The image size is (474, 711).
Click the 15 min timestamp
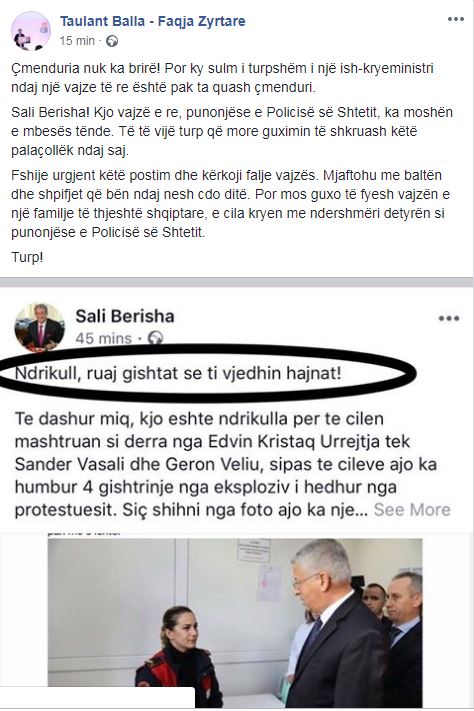77,41
